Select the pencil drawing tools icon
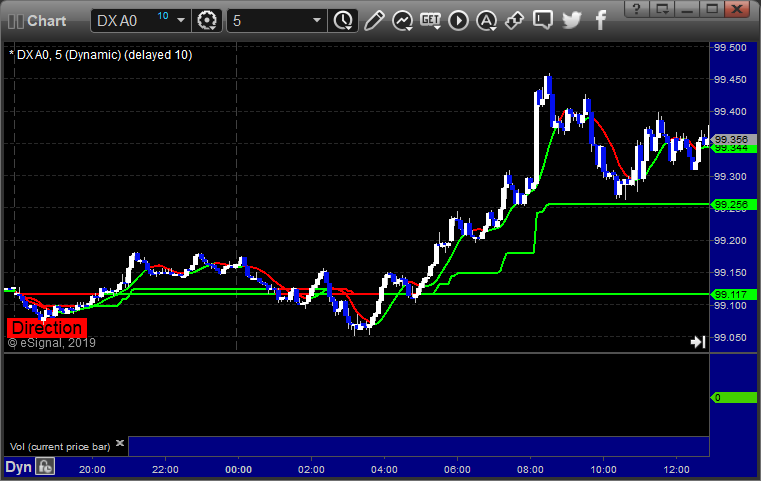The image size is (761, 481). 374,20
